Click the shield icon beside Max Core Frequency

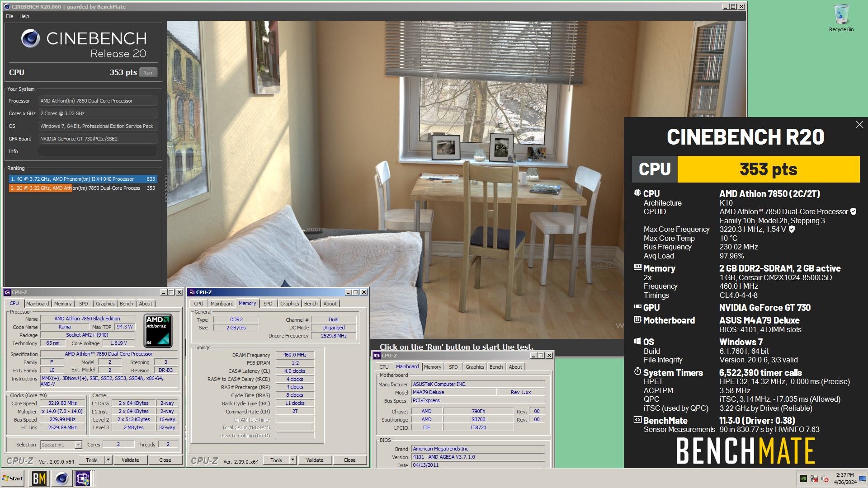tap(792, 229)
